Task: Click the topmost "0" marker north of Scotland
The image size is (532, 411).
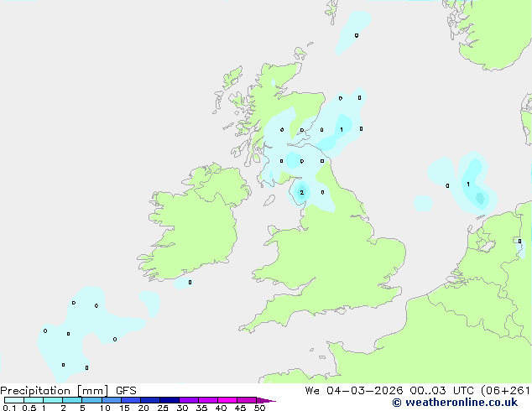Action: [x=357, y=35]
